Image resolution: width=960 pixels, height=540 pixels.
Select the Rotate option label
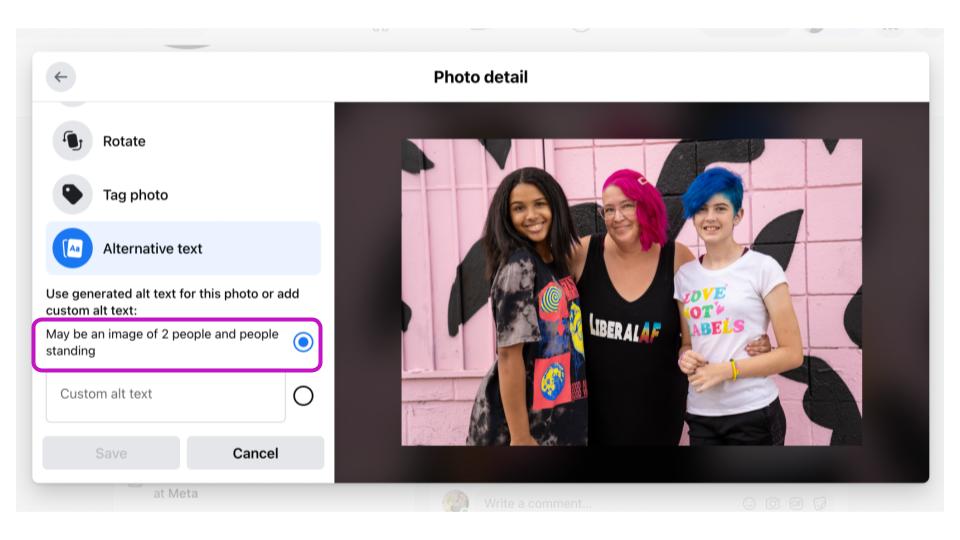tap(124, 141)
